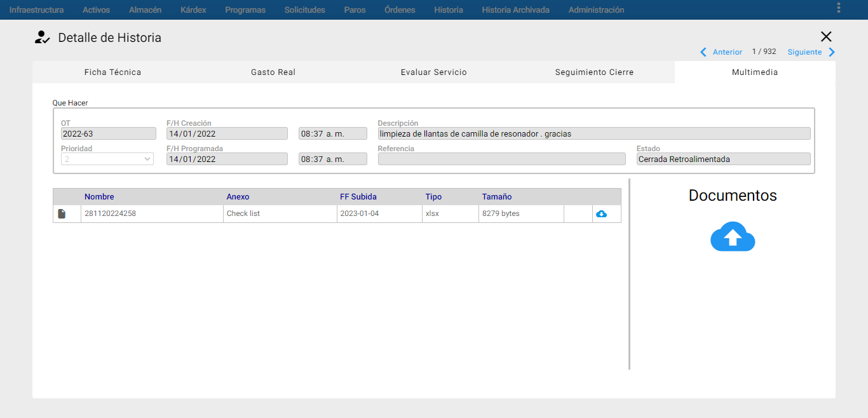The width and height of the screenshot is (868, 418).
Task: Select the Check list cell
Action: point(280,214)
